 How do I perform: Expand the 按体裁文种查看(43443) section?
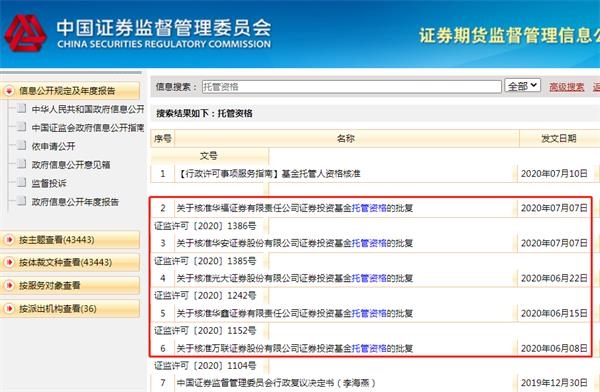click(x=70, y=263)
